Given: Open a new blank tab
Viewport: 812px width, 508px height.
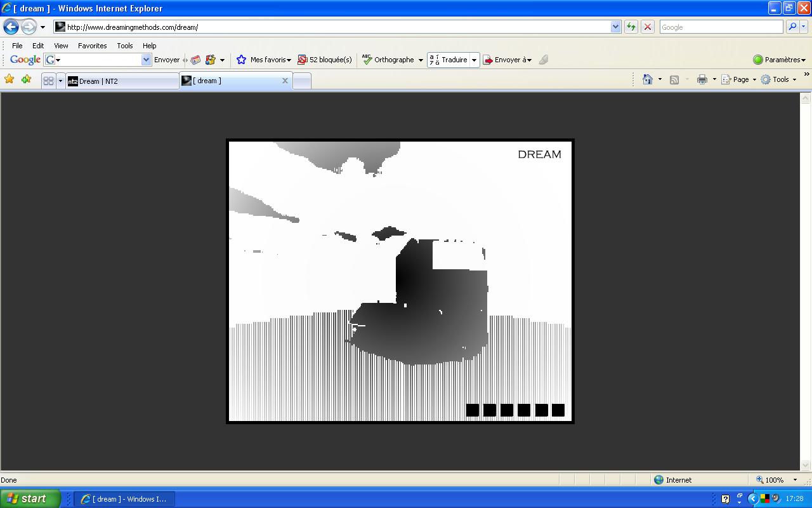Looking at the screenshot, I should (302, 81).
